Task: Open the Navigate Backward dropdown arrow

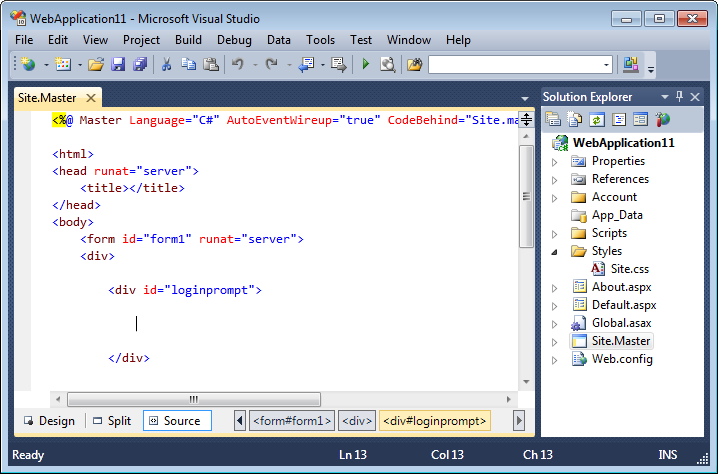Action: (323, 65)
